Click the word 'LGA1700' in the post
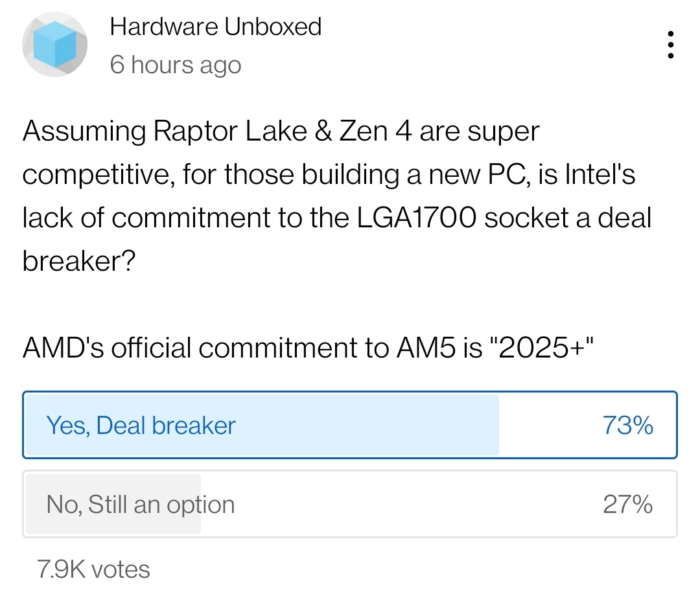Viewport: 700px width, 603px height. tap(416, 218)
